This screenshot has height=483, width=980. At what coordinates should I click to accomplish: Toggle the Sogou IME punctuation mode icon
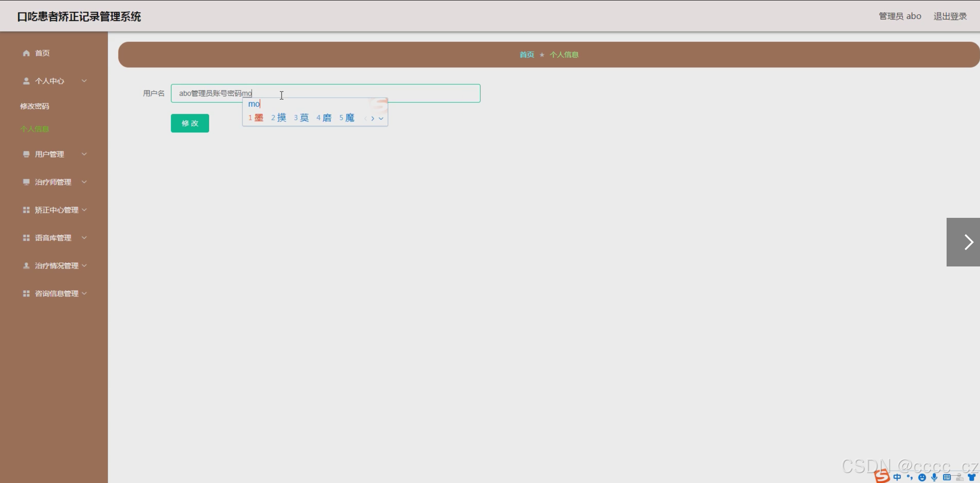point(910,477)
